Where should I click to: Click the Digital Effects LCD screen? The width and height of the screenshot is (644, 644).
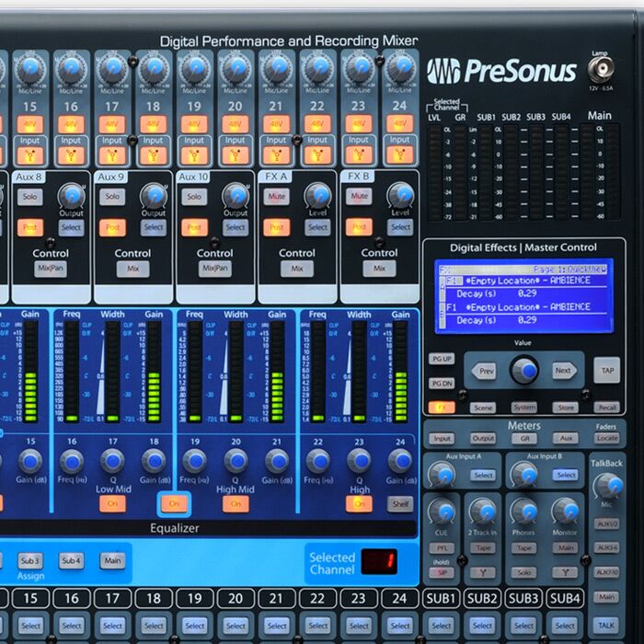click(524, 295)
